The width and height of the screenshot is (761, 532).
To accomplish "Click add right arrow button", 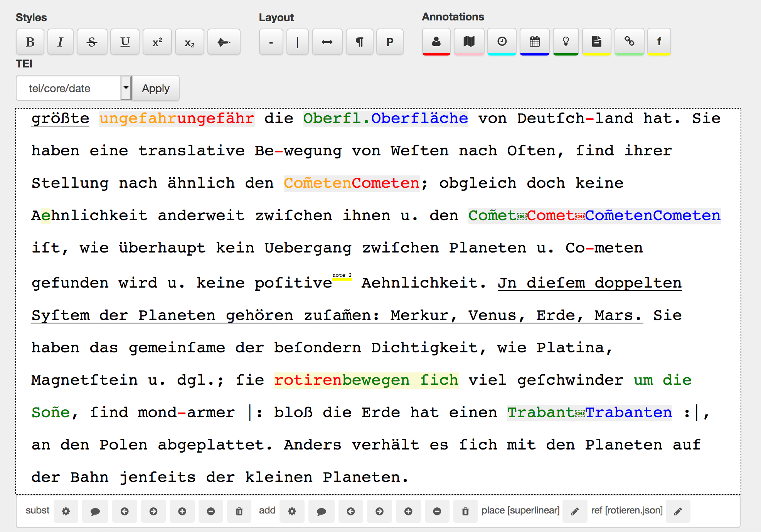I will [x=380, y=511].
